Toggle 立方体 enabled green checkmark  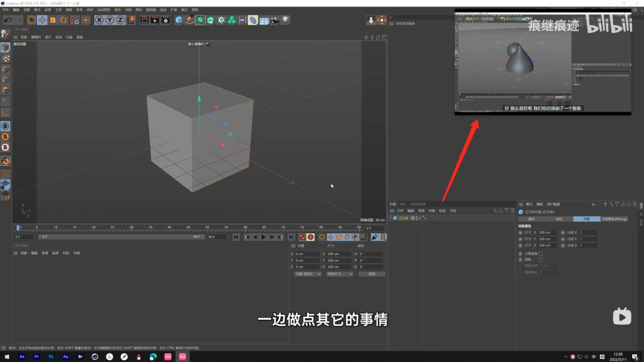coord(420,218)
